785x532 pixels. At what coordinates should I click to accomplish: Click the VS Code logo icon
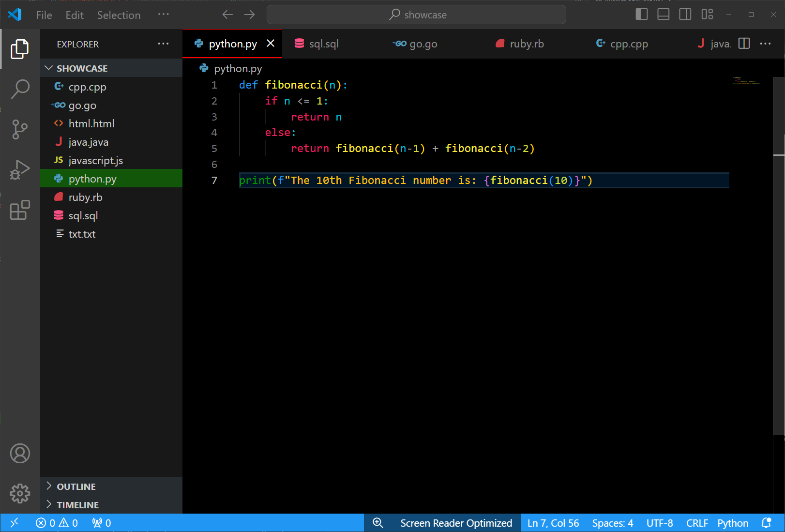(x=15, y=15)
